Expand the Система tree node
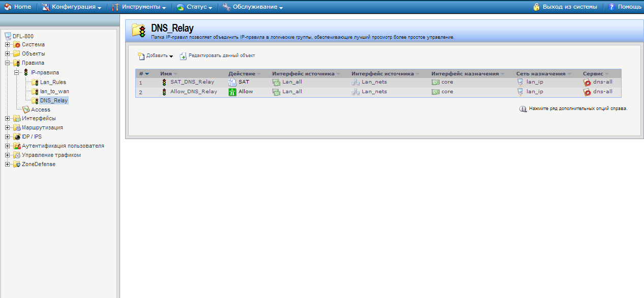The image size is (644, 298). [x=8, y=45]
